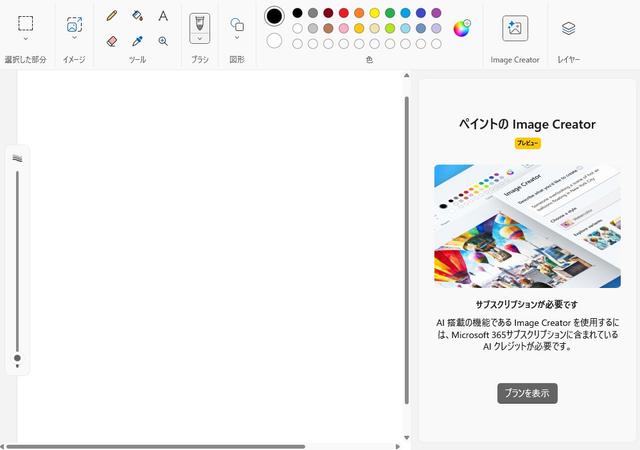This screenshot has height=450, width=640.
Task: Pick the yellow palette swatch
Action: pyautogui.click(x=375, y=13)
